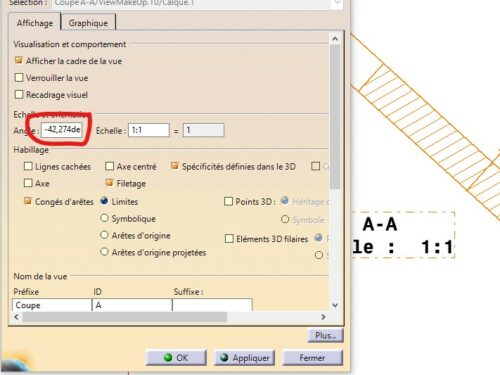500x375 pixels.
Task: Enable the Points 3D checkbox
Action: (228, 201)
